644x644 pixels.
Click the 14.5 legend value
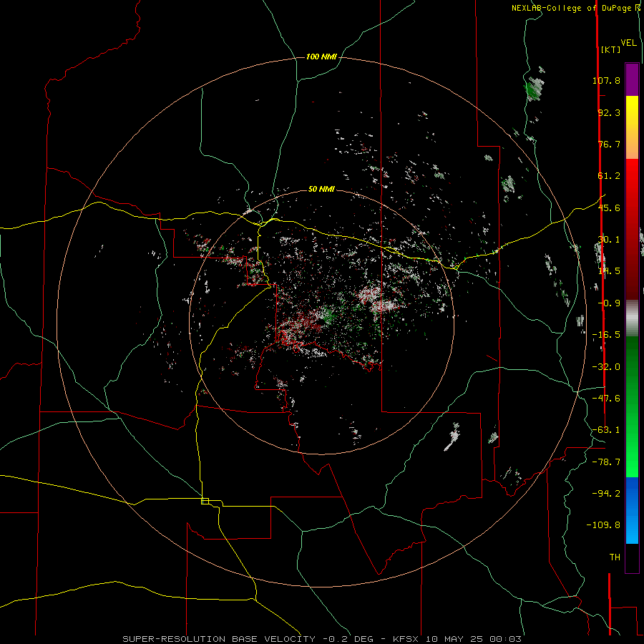tap(609, 271)
